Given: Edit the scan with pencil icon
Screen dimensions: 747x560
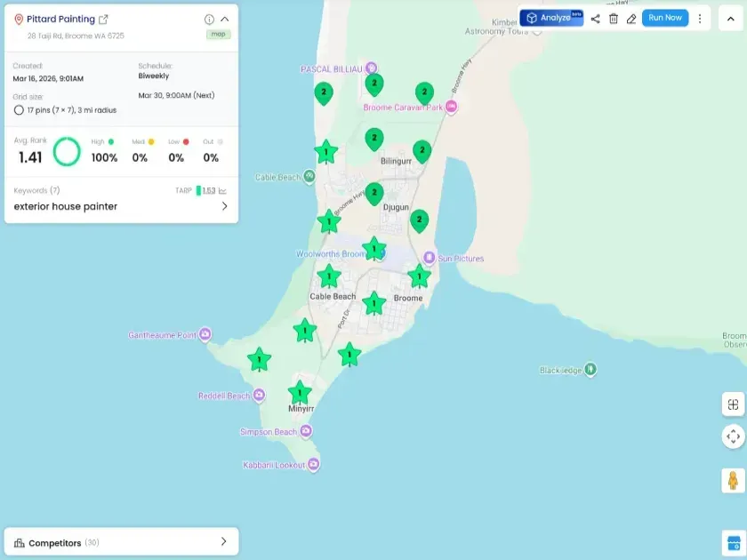Looking at the screenshot, I should tap(631, 19).
